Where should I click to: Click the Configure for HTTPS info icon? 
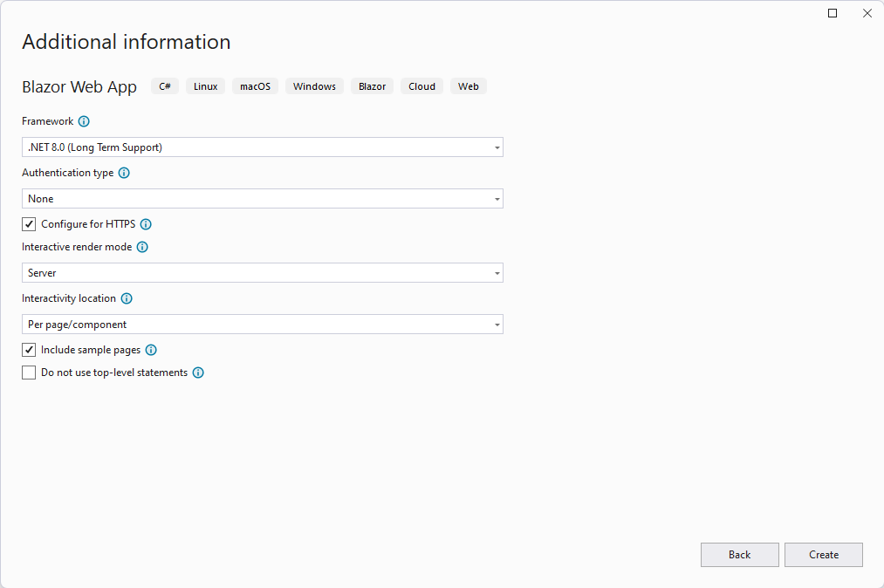[146, 224]
